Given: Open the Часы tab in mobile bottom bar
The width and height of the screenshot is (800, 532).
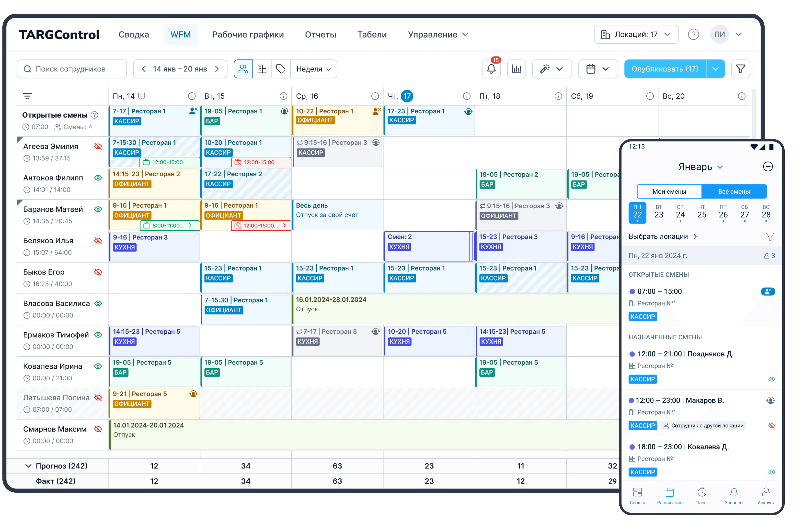Looking at the screenshot, I should [x=702, y=496].
